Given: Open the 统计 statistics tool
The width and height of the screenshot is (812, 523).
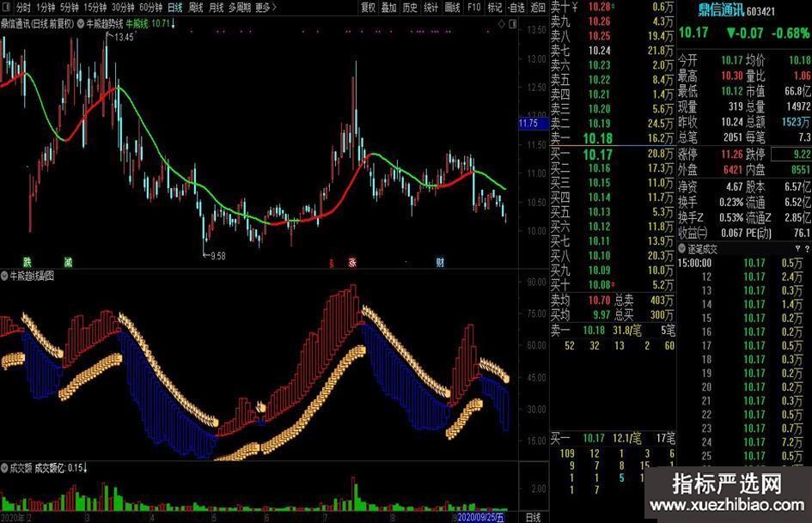Looking at the screenshot, I should [x=431, y=7].
